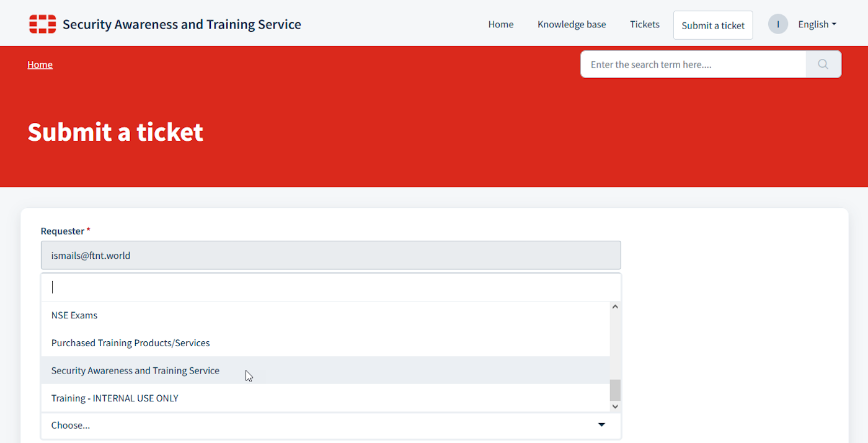868x443 pixels.
Task: Click the dropdown filter text box
Action: coord(331,287)
